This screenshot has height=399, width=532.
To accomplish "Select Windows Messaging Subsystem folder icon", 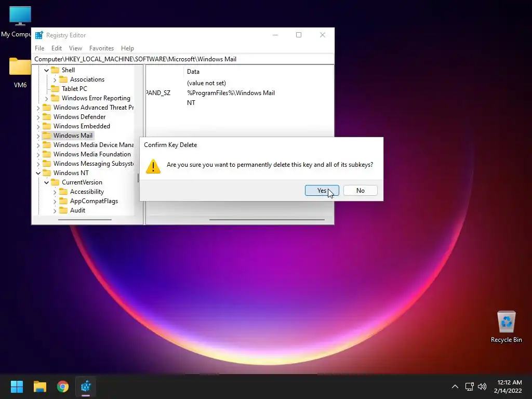I will point(47,164).
